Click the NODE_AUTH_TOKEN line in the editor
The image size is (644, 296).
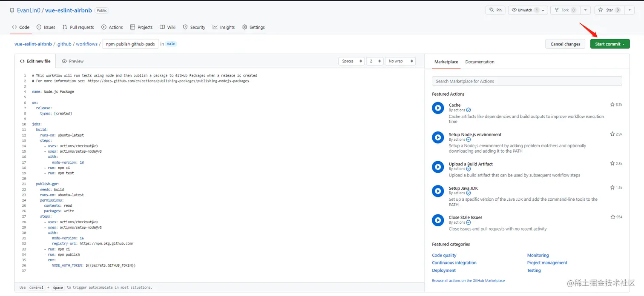[94, 265]
